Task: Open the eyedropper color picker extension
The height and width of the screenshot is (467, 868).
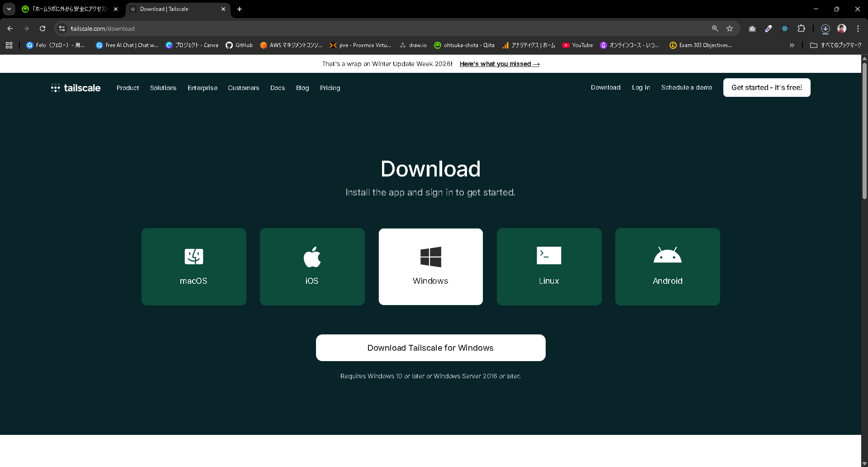Action: (769, 29)
